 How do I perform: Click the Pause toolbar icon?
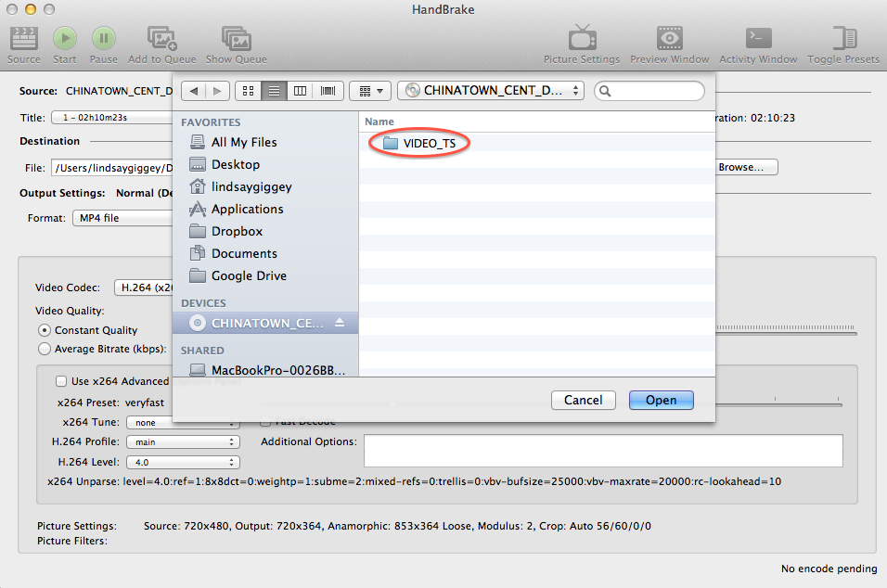coord(104,45)
